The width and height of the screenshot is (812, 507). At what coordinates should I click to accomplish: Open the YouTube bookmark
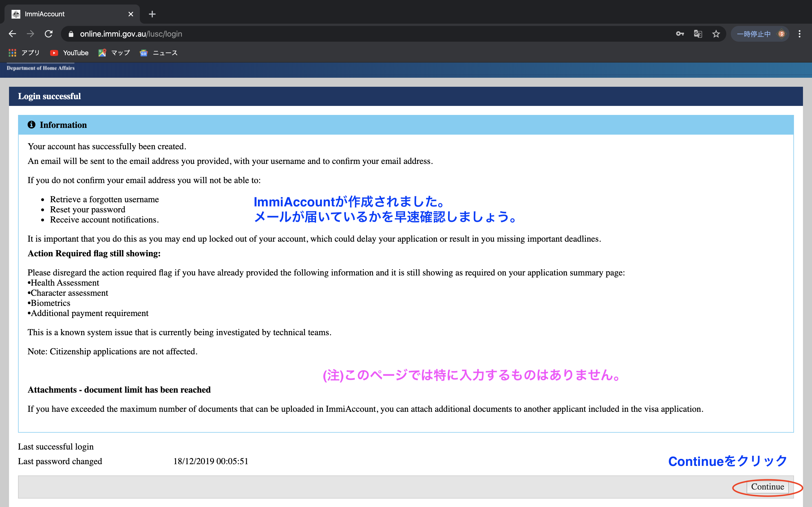pyautogui.click(x=69, y=53)
